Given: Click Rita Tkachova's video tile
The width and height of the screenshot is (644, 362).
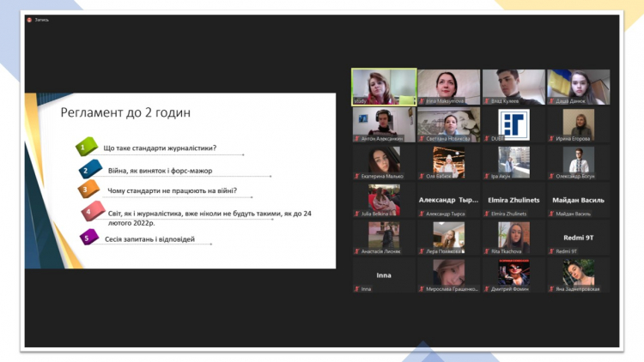Looking at the screenshot, I should click(513, 237).
